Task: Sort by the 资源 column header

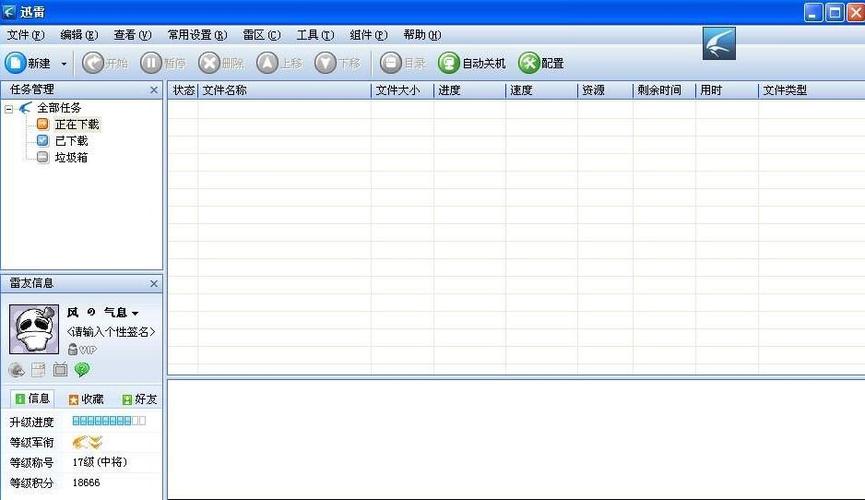Action: 605,91
